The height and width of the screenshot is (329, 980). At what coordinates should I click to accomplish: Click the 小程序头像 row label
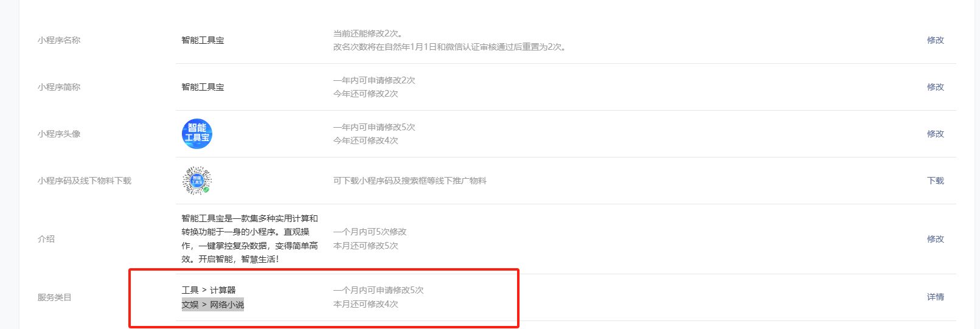[59, 134]
